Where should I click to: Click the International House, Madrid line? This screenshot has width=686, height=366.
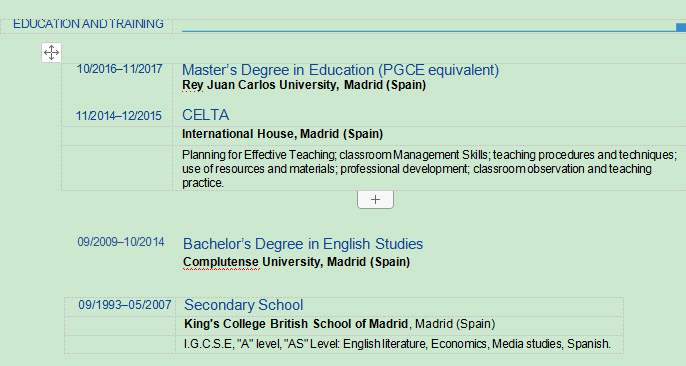(x=283, y=134)
